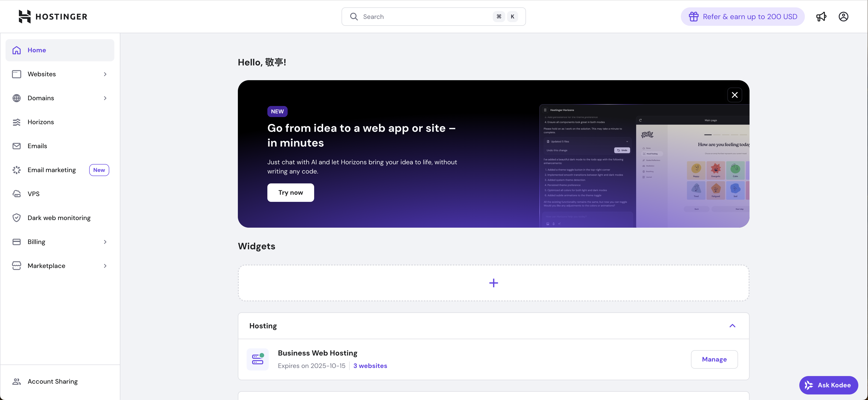
Task: Click the Emails envelope icon
Action: 17,146
